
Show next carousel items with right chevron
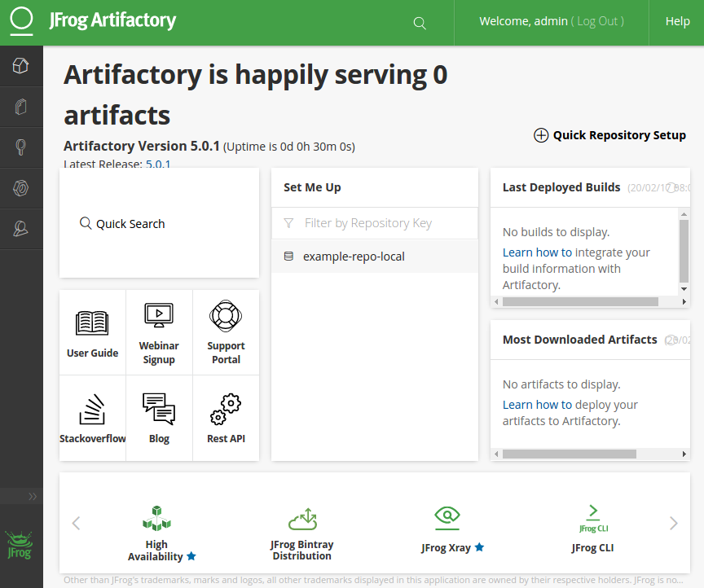pos(674,523)
